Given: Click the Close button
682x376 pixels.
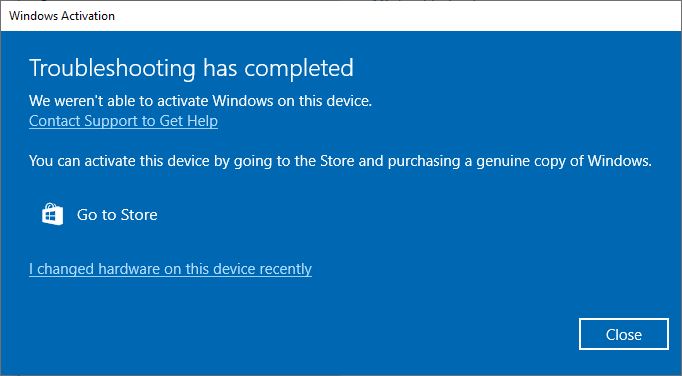Looking at the screenshot, I should click(624, 334).
